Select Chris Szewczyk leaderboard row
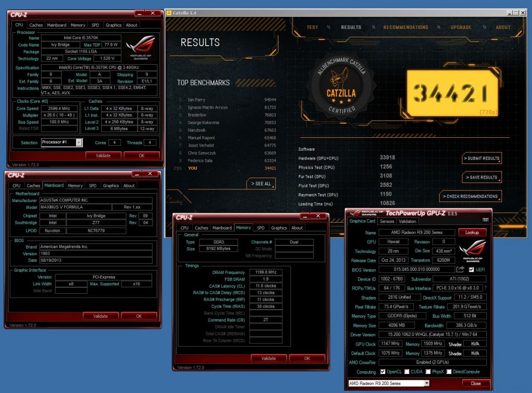532x393 pixels. 227,153
